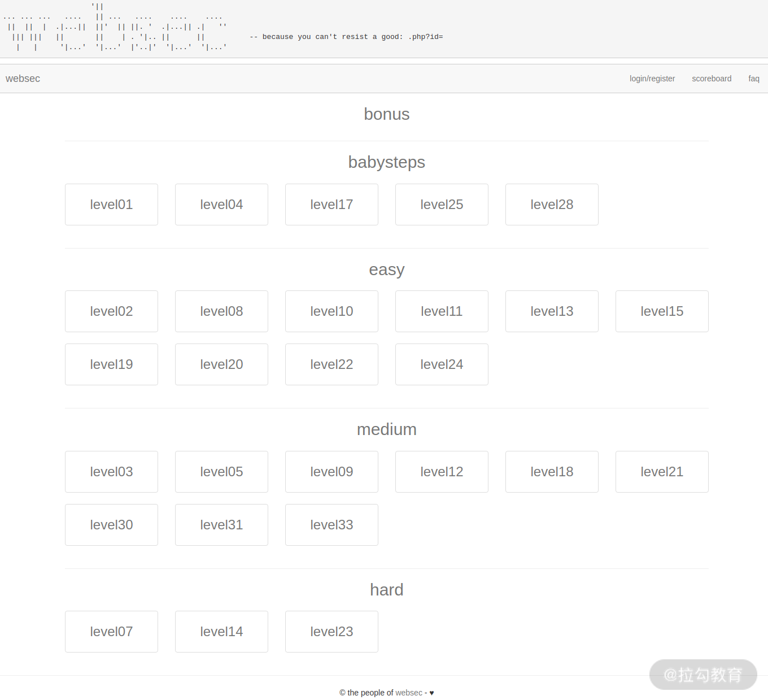Image resolution: width=768 pixels, height=700 pixels.
Task: Follow the websec link in the footer
Action: click(409, 693)
